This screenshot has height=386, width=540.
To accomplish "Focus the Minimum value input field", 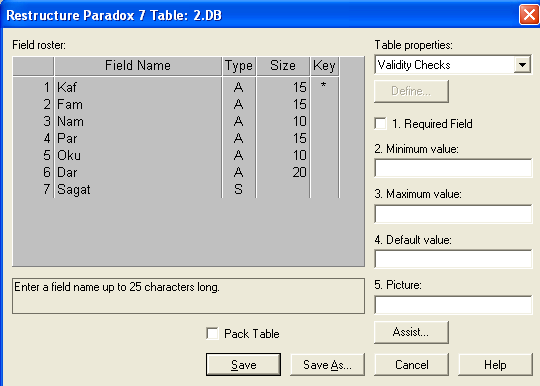I will [453, 168].
